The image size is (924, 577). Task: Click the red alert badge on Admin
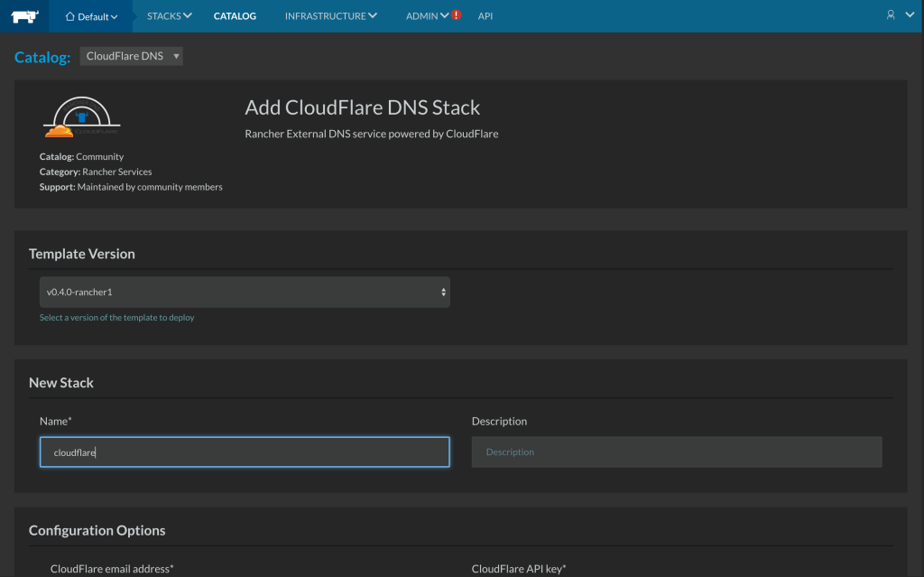coord(456,15)
